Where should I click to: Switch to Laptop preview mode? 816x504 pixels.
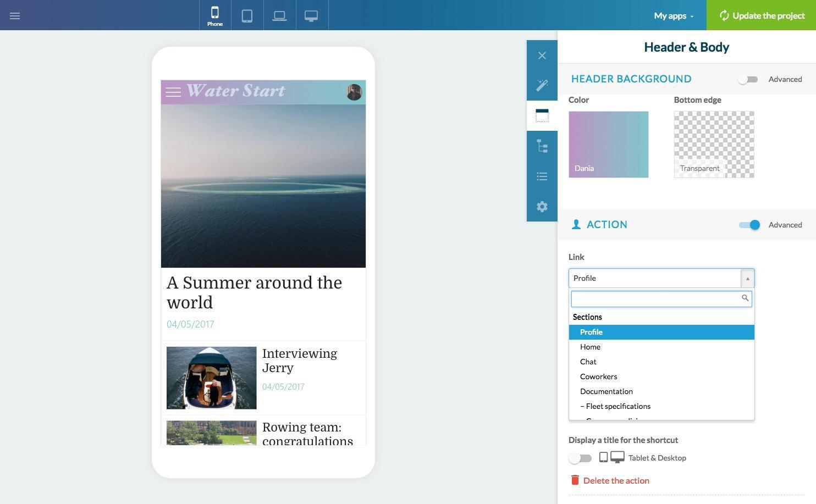(279, 16)
